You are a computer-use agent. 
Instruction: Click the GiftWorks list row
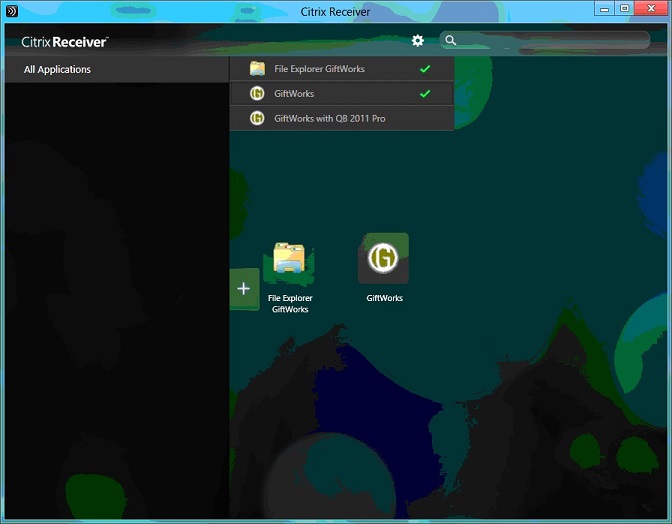click(342, 93)
